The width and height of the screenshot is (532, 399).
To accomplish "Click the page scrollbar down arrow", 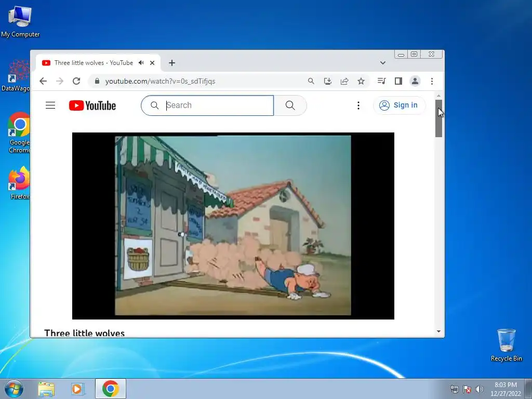I will [438, 331].
